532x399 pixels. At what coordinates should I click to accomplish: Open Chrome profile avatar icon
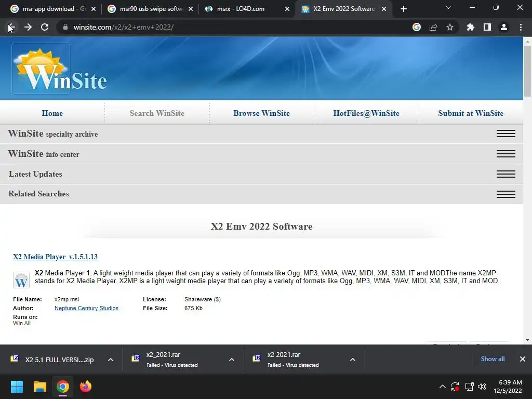pyautogui.click(x=504, y=27)
